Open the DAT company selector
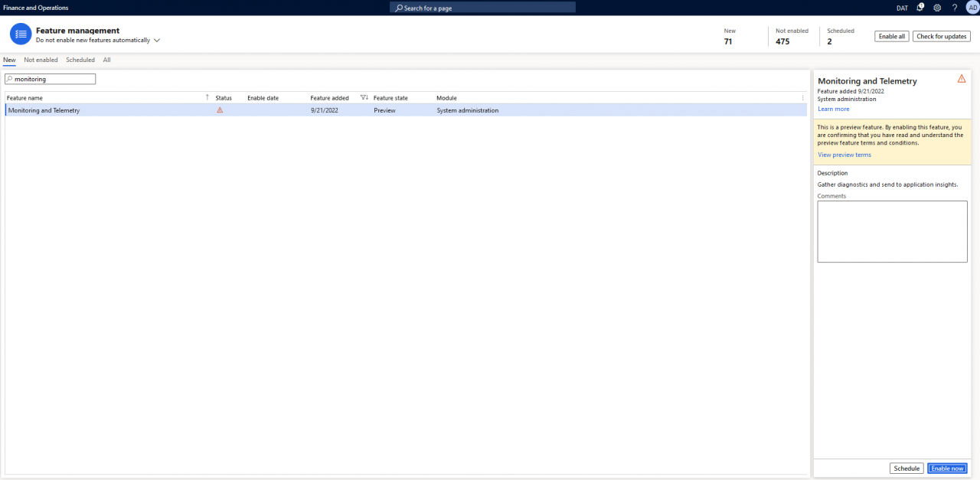This screenshot has height=480, width=980. pos(902,8)
